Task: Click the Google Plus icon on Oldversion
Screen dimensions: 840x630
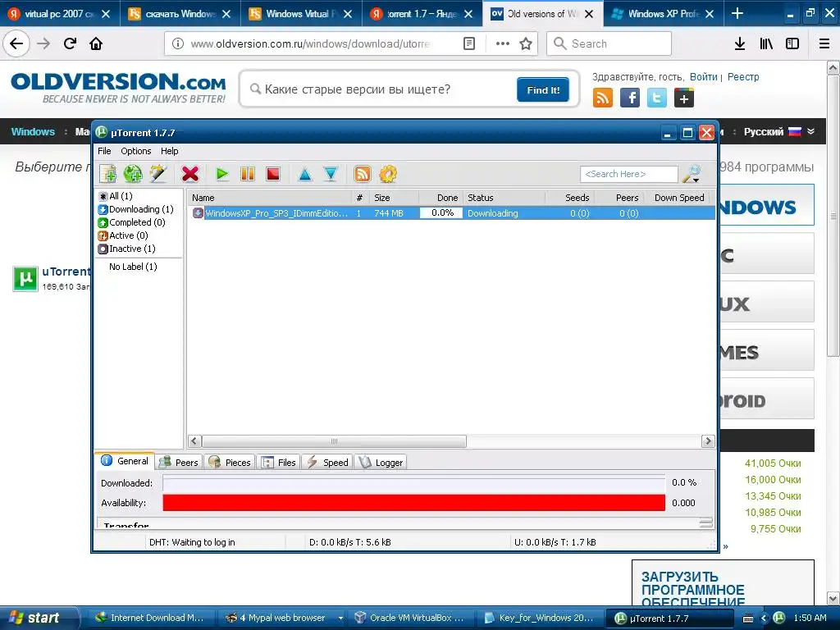Action: pos(683,98)
